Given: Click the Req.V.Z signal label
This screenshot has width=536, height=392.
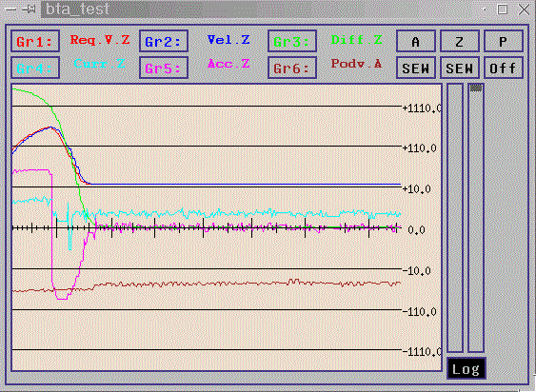Looking at the screenshot, I should coord(100,40).
